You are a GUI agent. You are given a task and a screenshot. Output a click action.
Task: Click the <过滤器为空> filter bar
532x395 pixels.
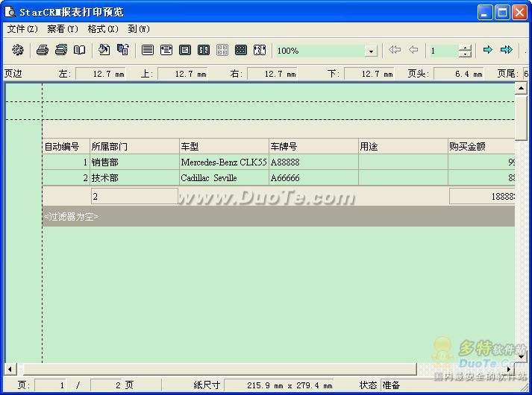278,216
